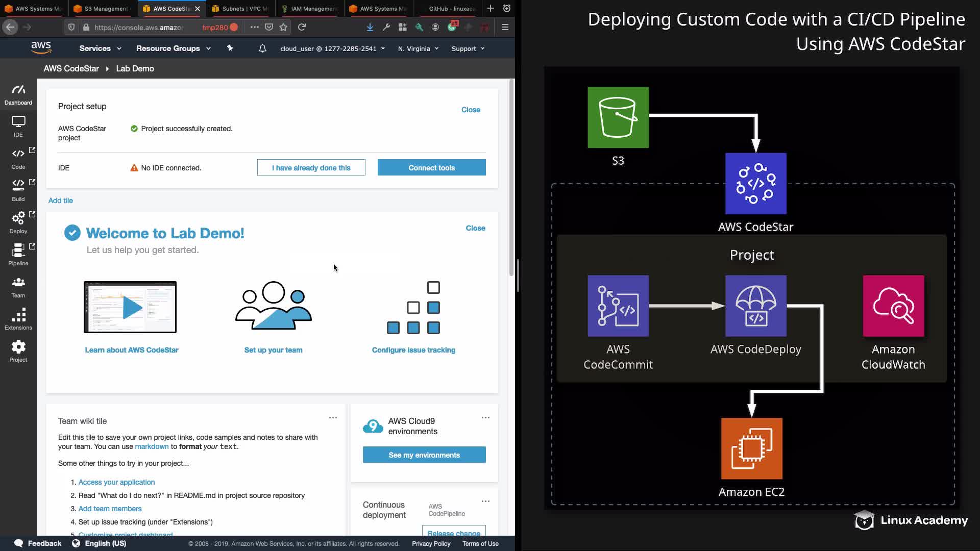Open Team wiki tile options menu
This screenshot has height=551, width=980.
333,417
